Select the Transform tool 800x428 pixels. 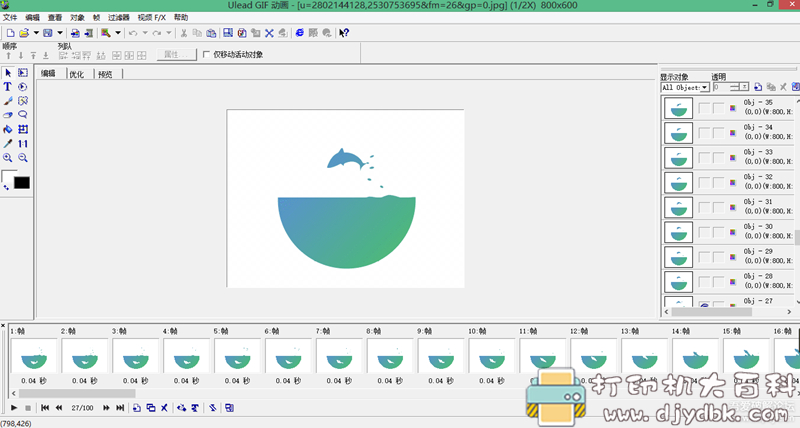tap(23, 129)
